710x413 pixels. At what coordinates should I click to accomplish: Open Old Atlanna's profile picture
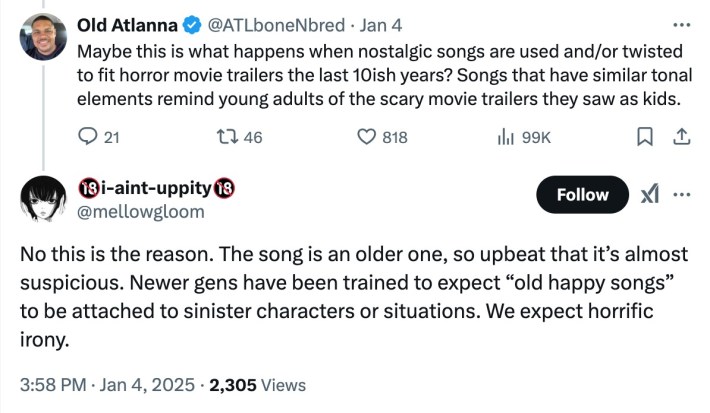point(43,36)
